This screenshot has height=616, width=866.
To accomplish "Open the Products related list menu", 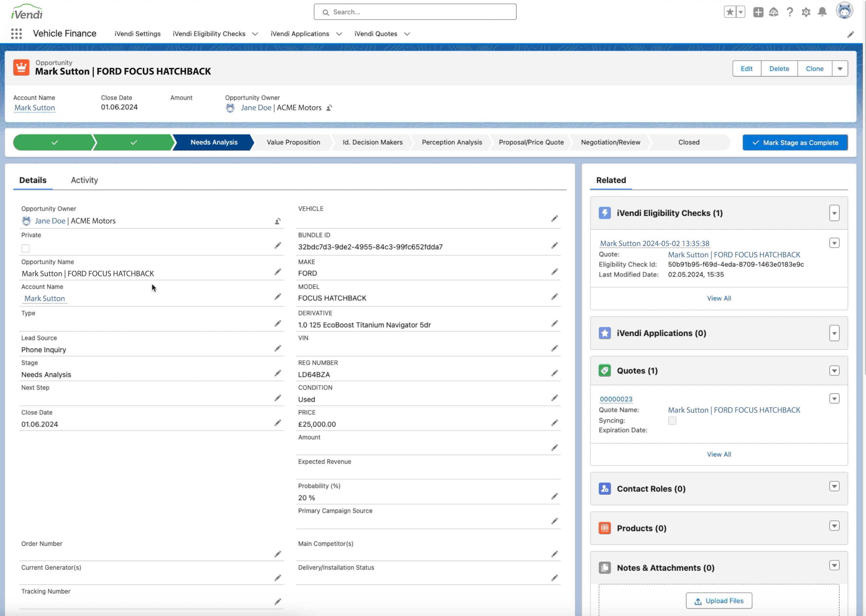I will tap(834, 526).
